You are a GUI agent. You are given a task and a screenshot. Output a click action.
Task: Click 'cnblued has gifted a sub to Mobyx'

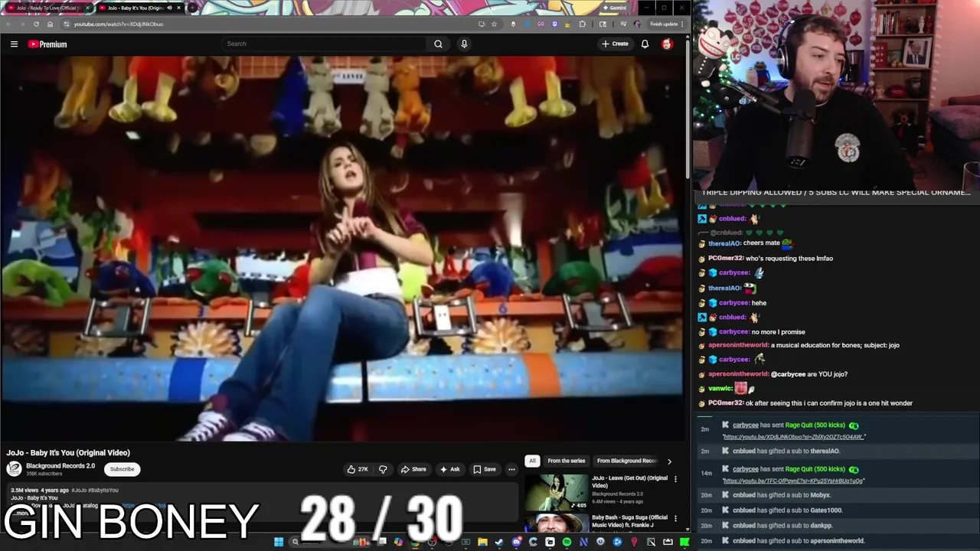(x=782, y=495)
